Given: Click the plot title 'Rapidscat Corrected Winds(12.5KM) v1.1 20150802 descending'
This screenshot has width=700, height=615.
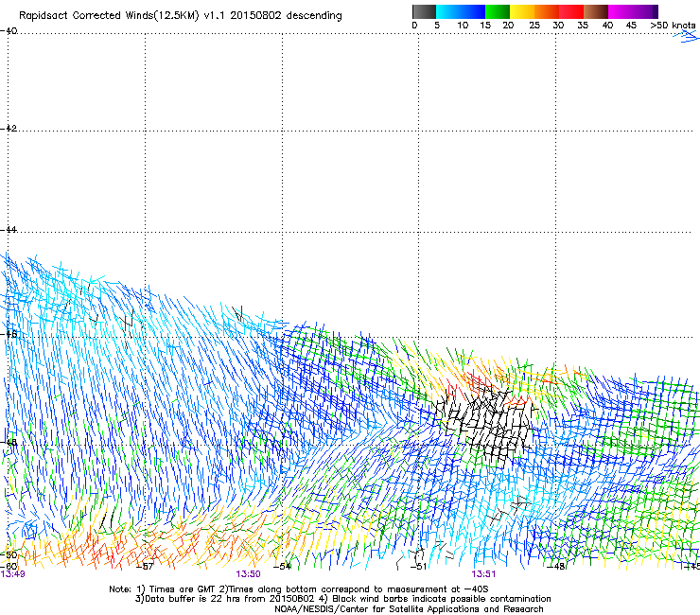Looking at the screenshot, I should pyautogui.click(x=181, y=15).
